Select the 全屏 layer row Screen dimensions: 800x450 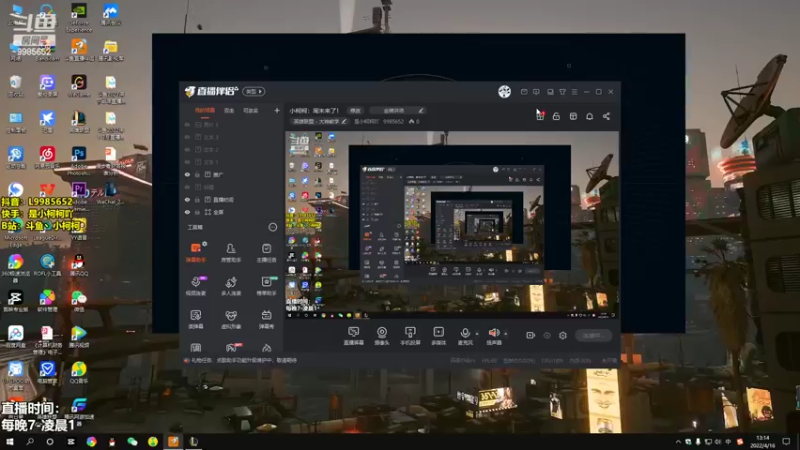(x=232, y=212)
